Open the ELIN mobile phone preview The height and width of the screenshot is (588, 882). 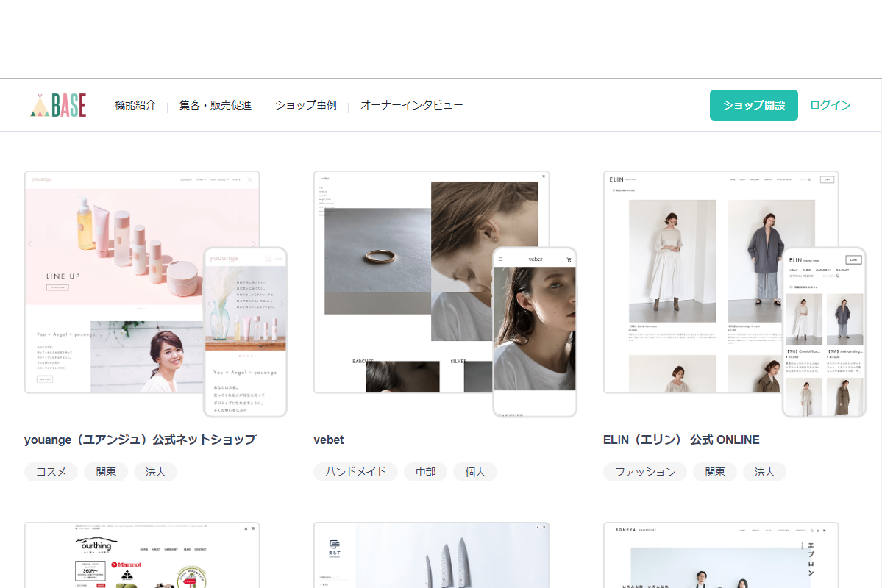[824, 332]
